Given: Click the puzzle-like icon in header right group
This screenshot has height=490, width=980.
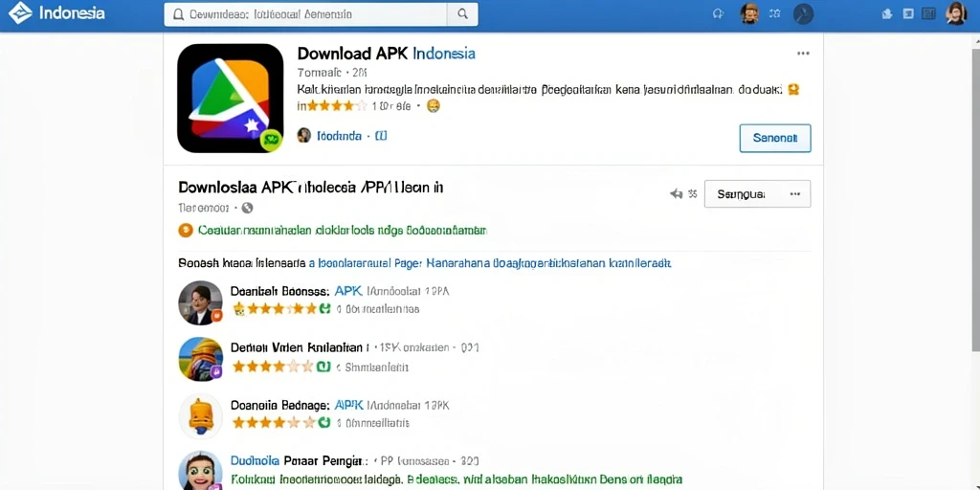Looking at the screenshot, I should (885, 13).
